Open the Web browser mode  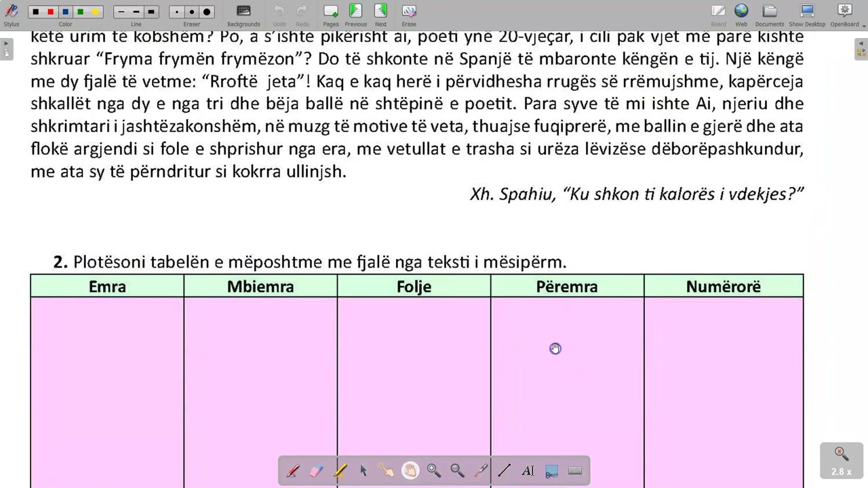[741, 15]
